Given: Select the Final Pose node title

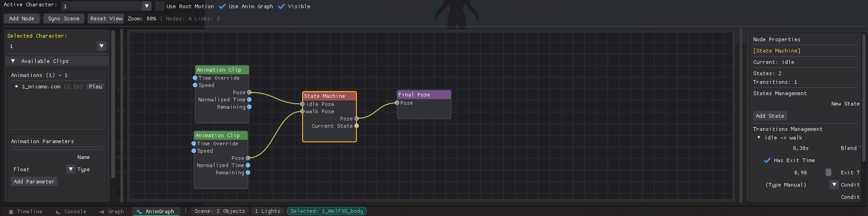Looking at the screenshot, I should (424, 95).
